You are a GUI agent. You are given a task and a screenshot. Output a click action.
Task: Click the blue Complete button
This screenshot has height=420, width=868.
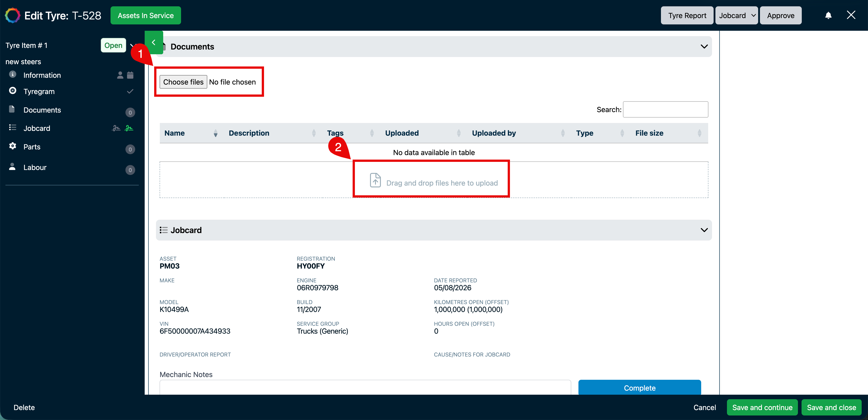coord(639,388)
